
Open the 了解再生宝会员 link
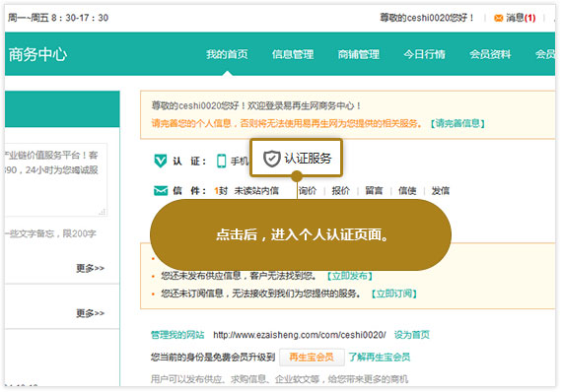(x=380, y=357)
